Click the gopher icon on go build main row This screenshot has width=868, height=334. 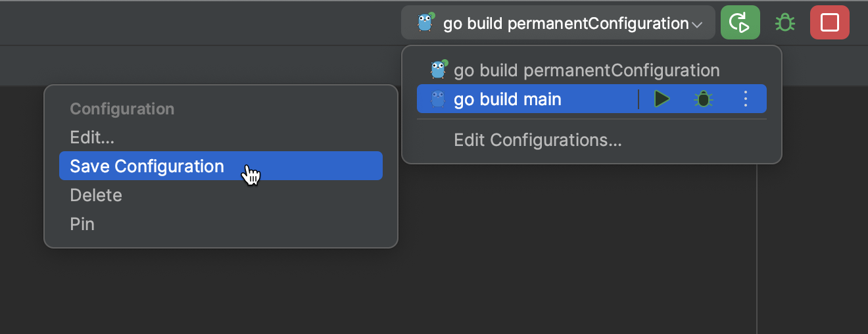[x=438, y=99]
